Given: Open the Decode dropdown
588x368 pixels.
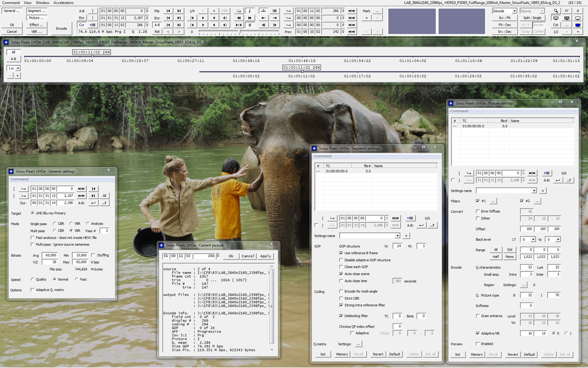Looking at the screenshot, I should coord(505,11).
